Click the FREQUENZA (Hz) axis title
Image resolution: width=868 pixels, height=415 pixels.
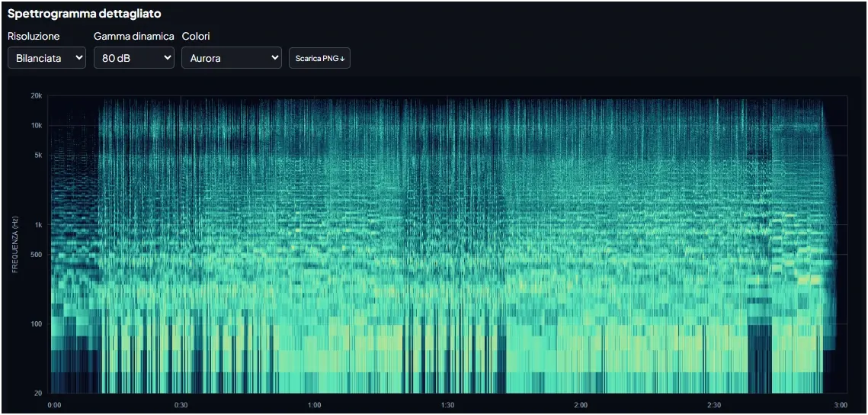pyautogui.click(x=15, y=244)
